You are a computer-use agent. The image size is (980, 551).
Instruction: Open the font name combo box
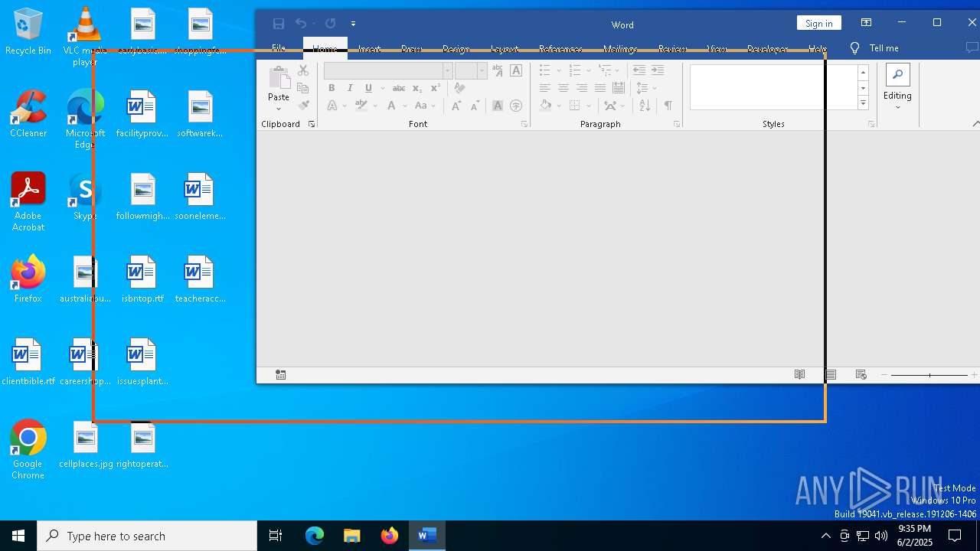point(388,70)
